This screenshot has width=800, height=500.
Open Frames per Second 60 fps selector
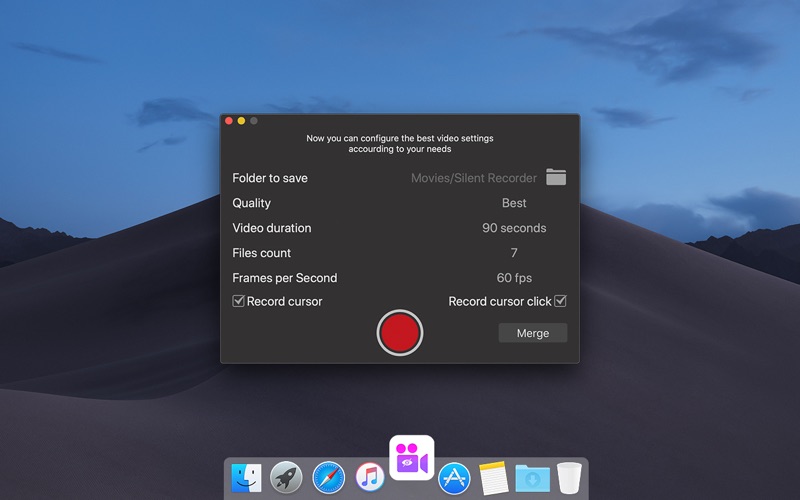click(514, 278)
